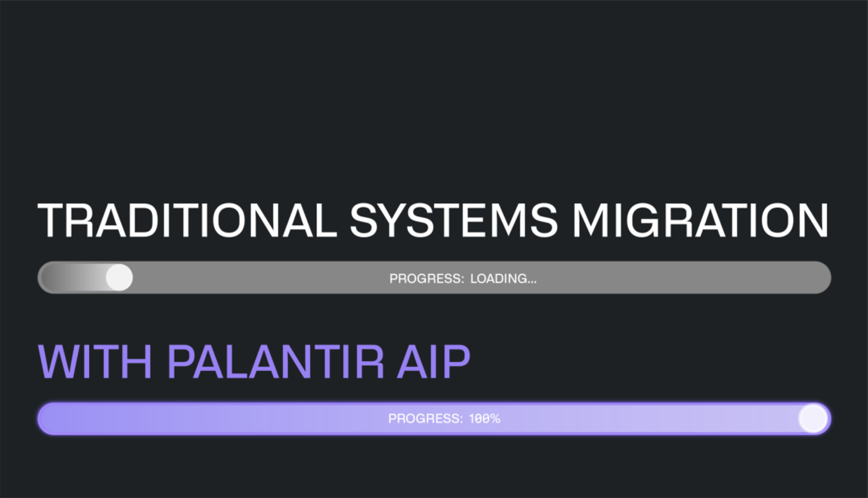This screenshot has width=868, height=498.
Task: Click the "LOADING..." status text
Action: click(x=503, y=279)
